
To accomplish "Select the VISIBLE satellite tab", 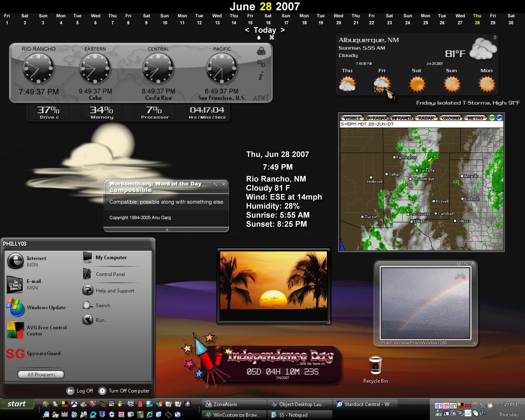I will 352,118.
